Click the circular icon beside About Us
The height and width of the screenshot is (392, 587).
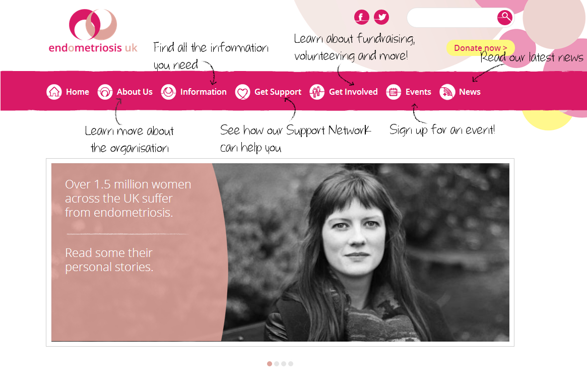coord(105,92)
